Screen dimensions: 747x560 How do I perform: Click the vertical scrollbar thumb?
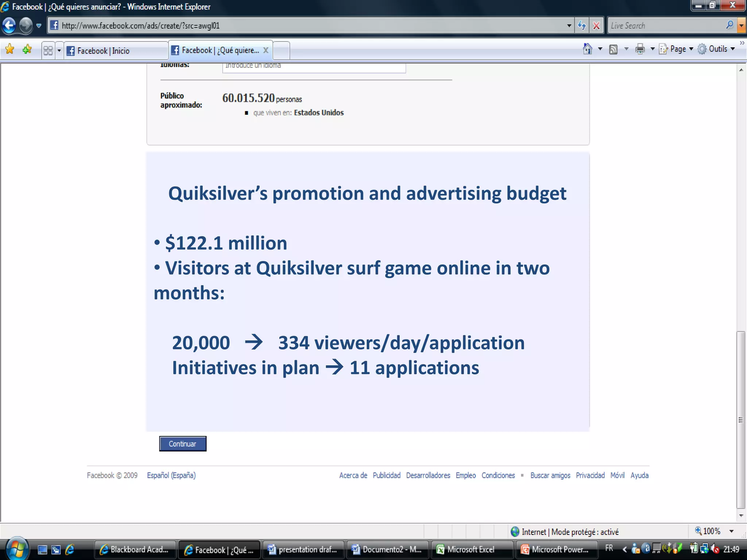741,419
